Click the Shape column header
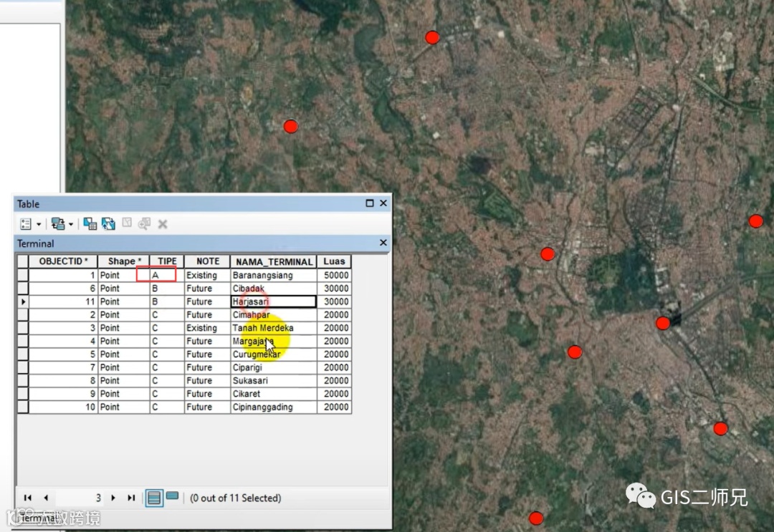 (x=124, y=261)
